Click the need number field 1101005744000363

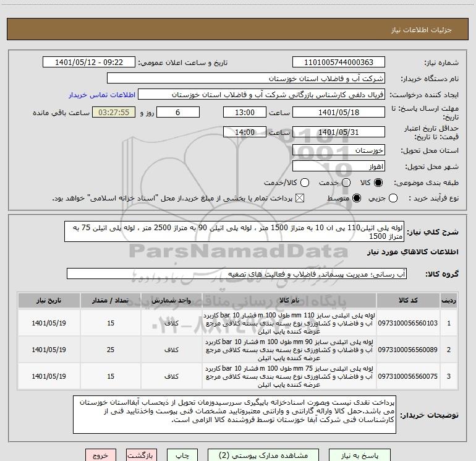339,62
